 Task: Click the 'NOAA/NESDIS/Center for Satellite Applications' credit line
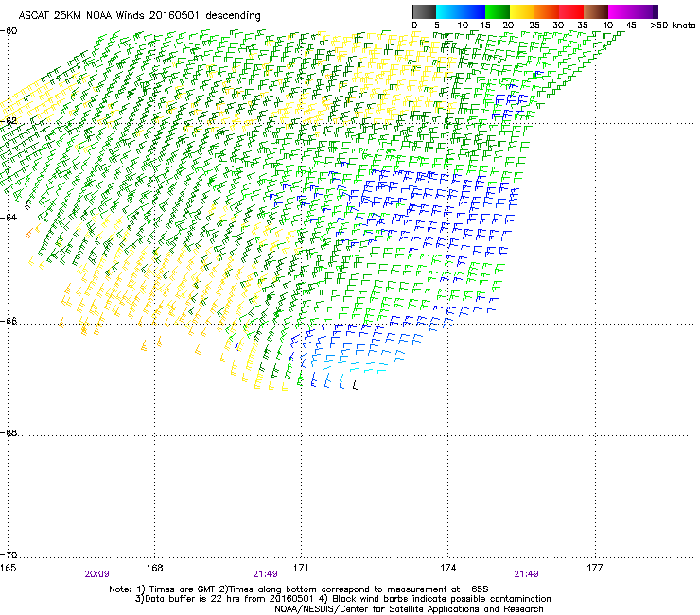(x=409, y=609)
